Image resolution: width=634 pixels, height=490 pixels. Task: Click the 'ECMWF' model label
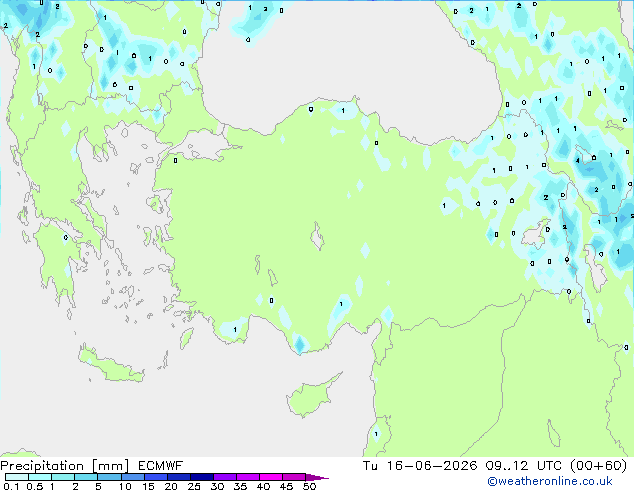[161, 466]
